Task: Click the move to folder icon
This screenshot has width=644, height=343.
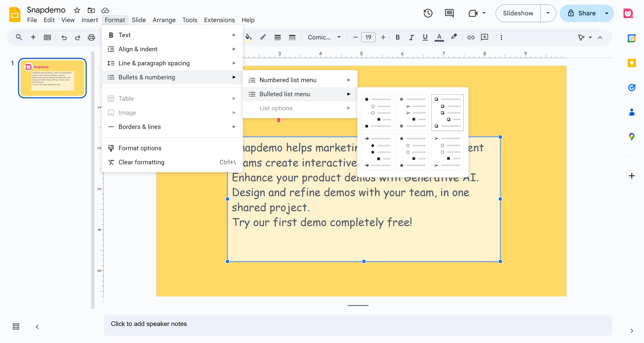Action: [x=91, y=10]
